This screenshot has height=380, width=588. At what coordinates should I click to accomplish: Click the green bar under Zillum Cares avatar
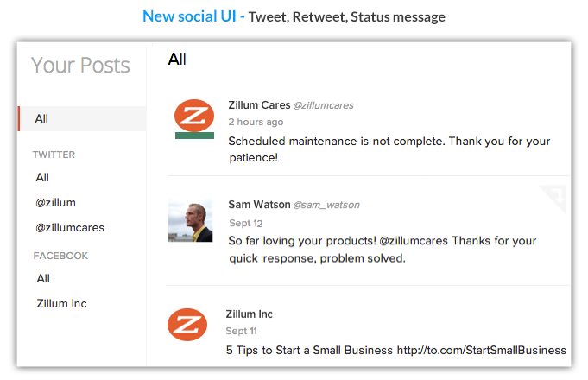(194, 136)
